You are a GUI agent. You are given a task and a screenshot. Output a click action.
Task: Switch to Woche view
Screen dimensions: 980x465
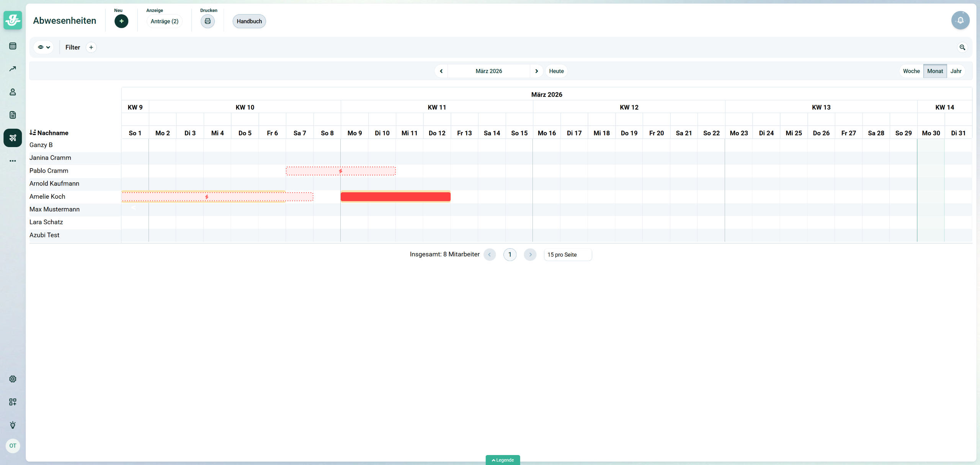[911, 71]
